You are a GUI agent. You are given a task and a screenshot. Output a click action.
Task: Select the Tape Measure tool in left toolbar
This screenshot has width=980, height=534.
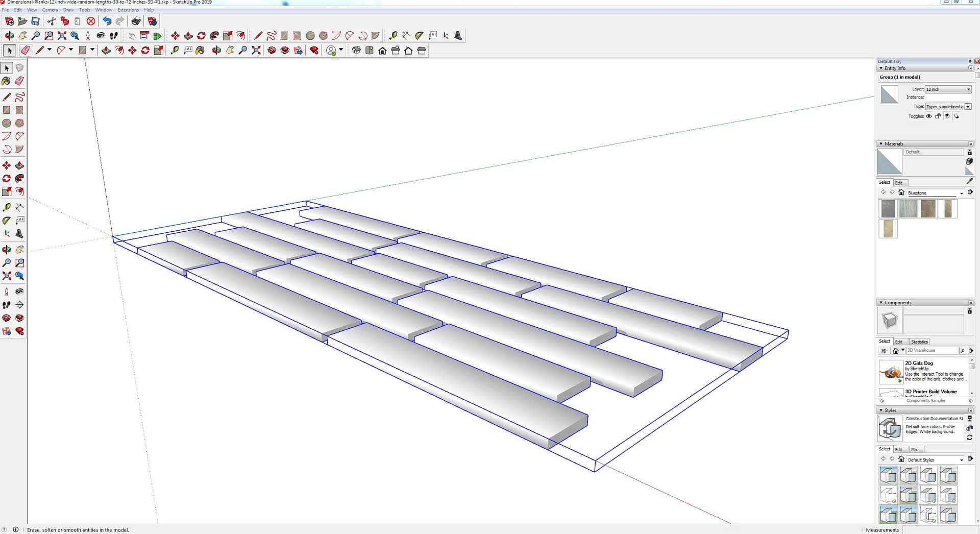coord(6,207)
